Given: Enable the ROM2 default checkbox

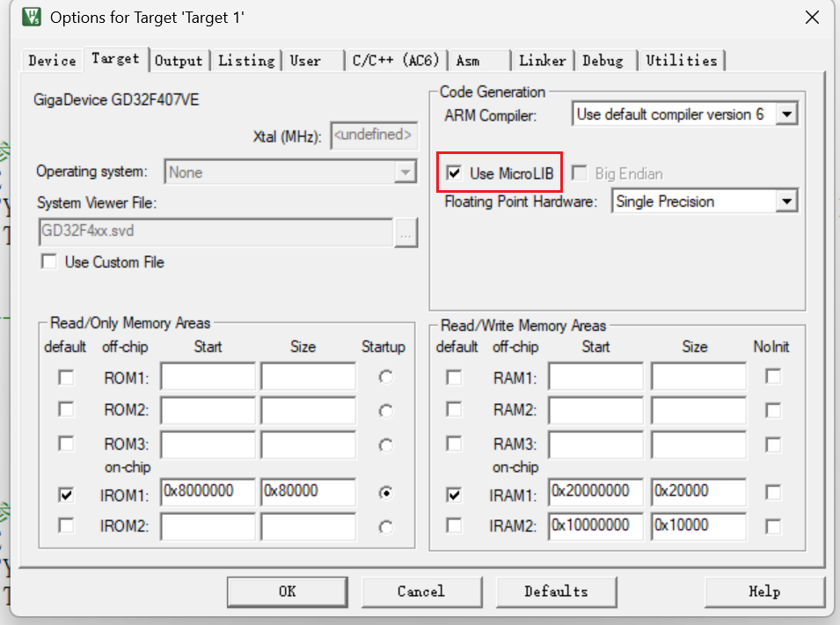Looking at the screenshot, I should pyautogui.click(x=66, y=409).
